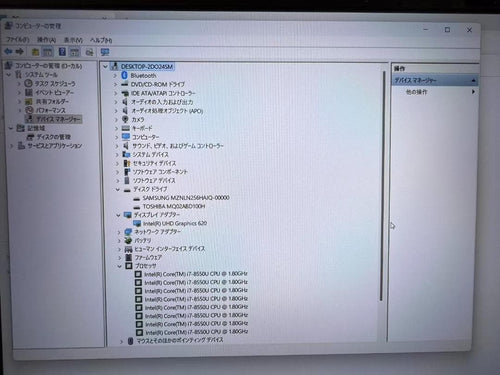
Task: Click 他の操作 in the actions pane
Action: point(417,92)
